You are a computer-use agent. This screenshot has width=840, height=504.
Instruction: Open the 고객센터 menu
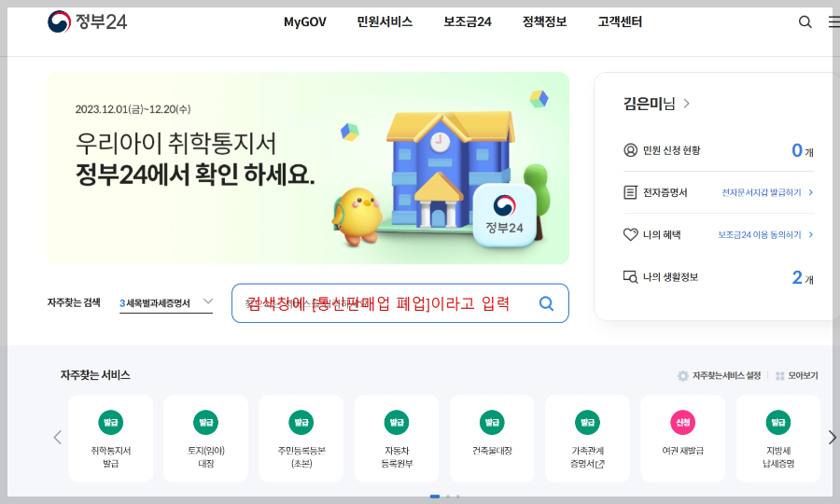point(620,22)
